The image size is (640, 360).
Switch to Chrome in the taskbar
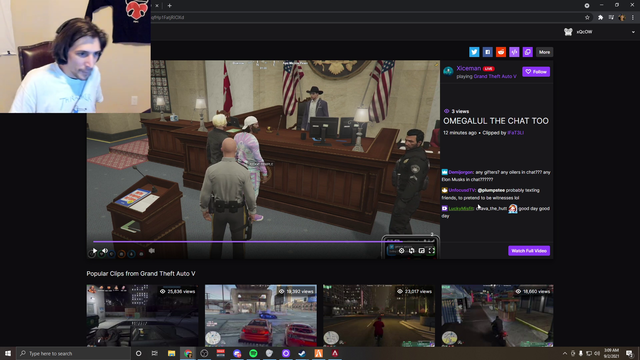point(188,353)
